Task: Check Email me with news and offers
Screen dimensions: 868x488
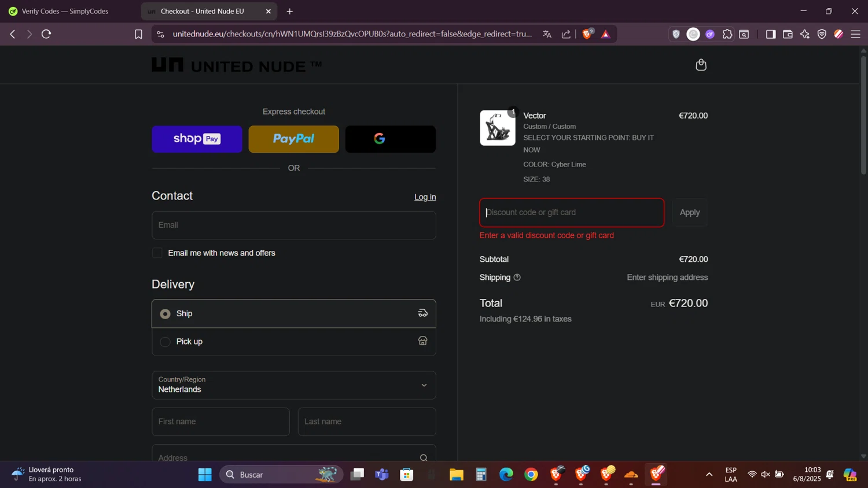Action: coord(157,253)
